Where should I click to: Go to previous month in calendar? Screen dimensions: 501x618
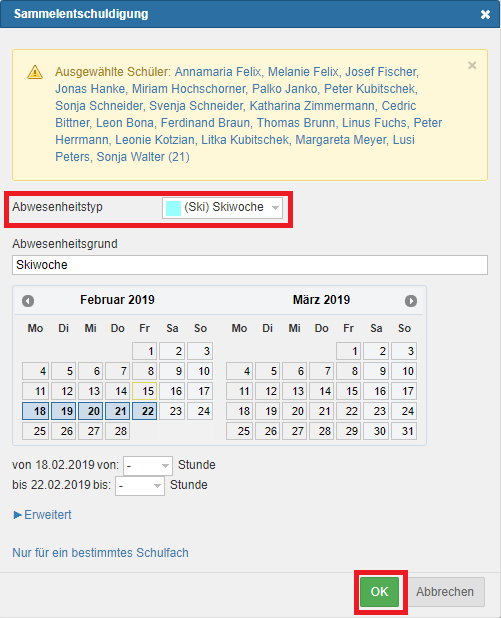click(x=28, y=301)
